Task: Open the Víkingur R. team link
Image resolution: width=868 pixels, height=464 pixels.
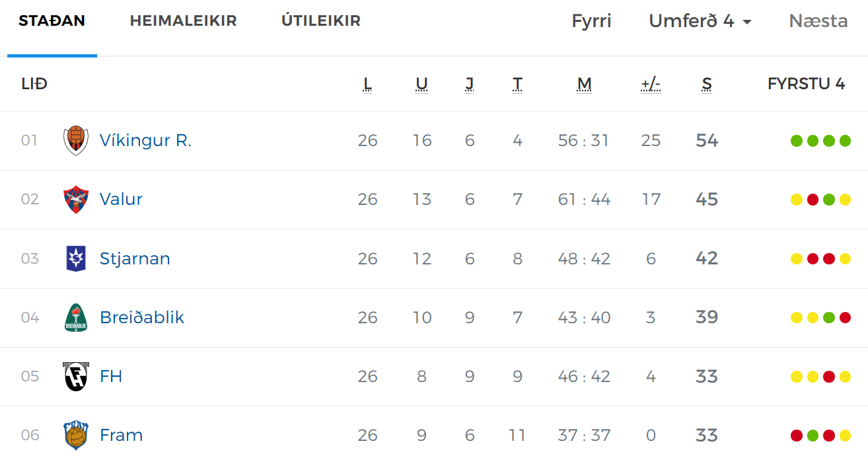Action: pos(145,141)
